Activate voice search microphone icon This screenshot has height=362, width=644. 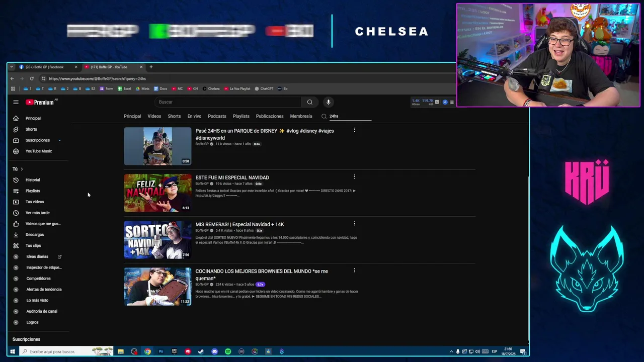coord(328,102)
